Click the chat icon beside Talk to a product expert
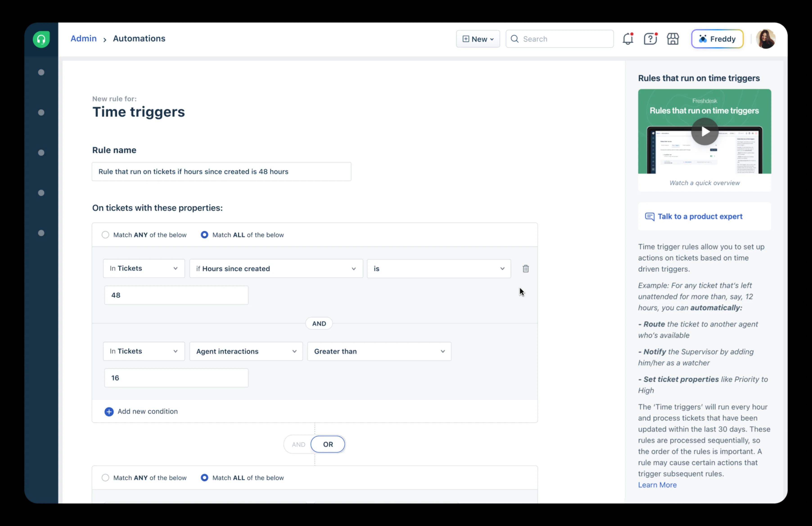Screen dimensions: 812x526 point(650,217)
